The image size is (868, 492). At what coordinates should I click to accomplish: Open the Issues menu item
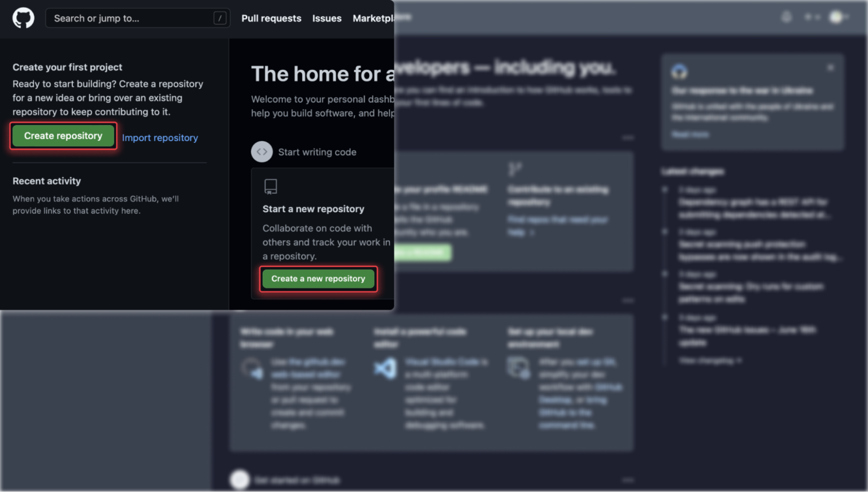pyautogui.click(x=327, y=18)
